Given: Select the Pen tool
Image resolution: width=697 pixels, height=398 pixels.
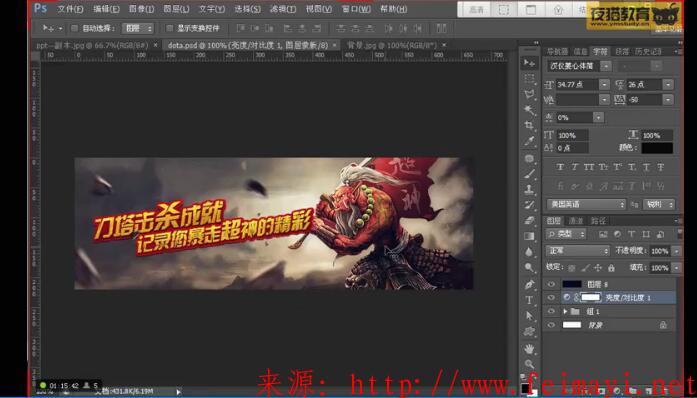Looking at the screenshot, I should [x=529, y=284].
